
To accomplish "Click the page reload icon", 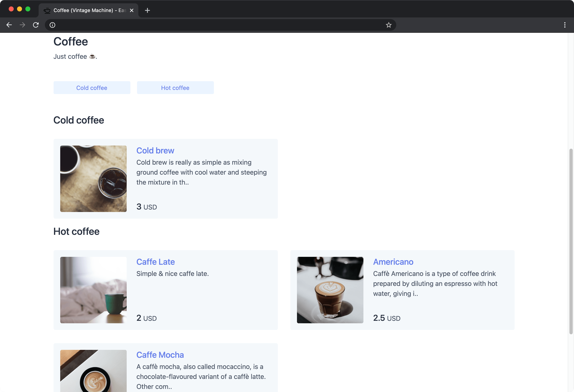I will (36, 25).
